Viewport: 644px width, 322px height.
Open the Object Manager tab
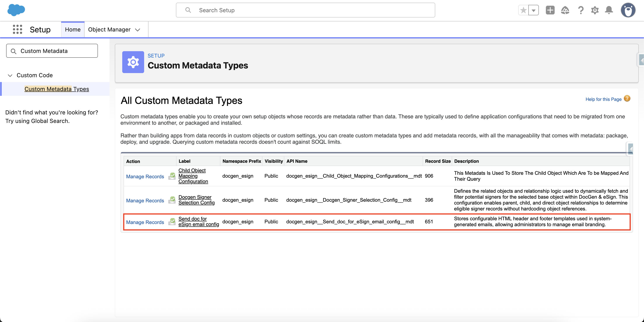pos(109,30)
